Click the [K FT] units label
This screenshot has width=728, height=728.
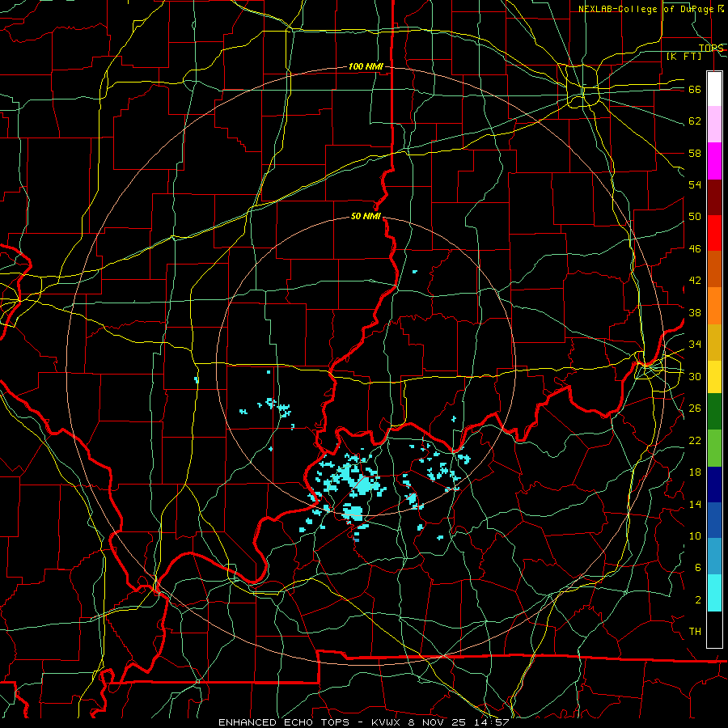click(684, 56)
